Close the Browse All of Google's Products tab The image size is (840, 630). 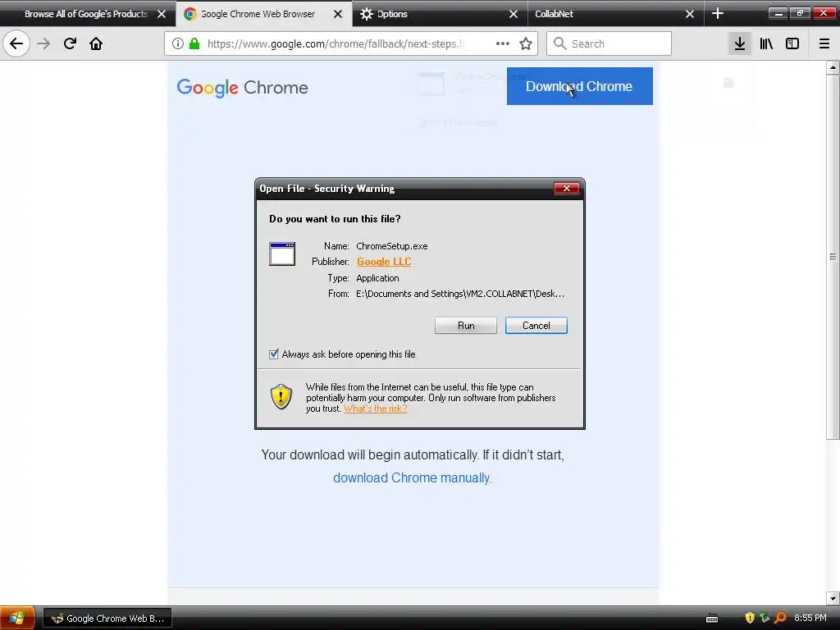coord(162,14)
